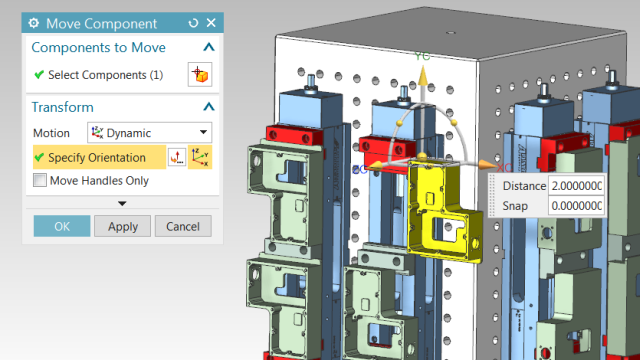Enable the Move Handles Only checkbox
Screen dimensions: 640x360
coord(40,180)
